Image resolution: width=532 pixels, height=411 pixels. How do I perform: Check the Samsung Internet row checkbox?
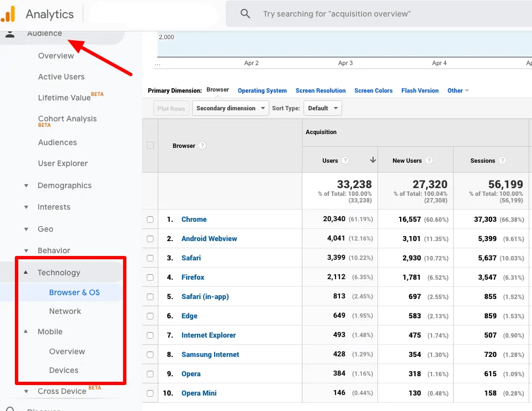pyautogui.click(x=150, y=355)
